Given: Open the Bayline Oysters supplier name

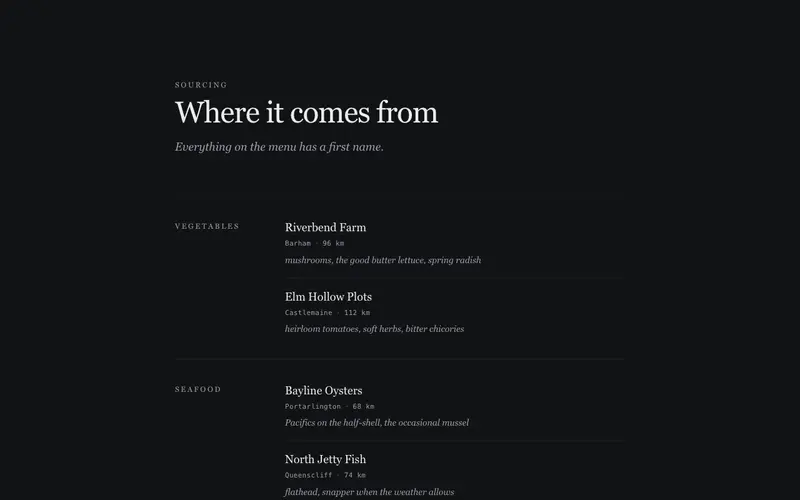Looking at the screenshot, I should (x=323, y=391).
